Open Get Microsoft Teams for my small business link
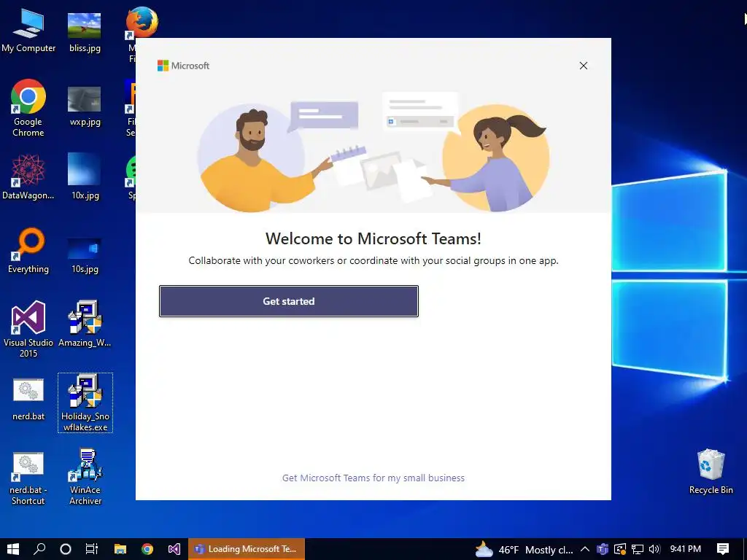Image resolution: width=747 pixels, height=560 pixels. click(373, 478)
